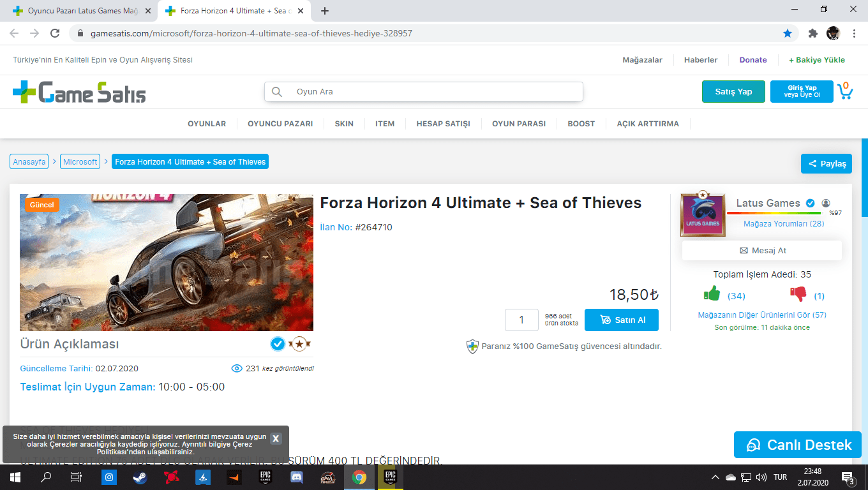Click the Bakiye Yükle link
868x490 pixels.
tap(817, 60)
